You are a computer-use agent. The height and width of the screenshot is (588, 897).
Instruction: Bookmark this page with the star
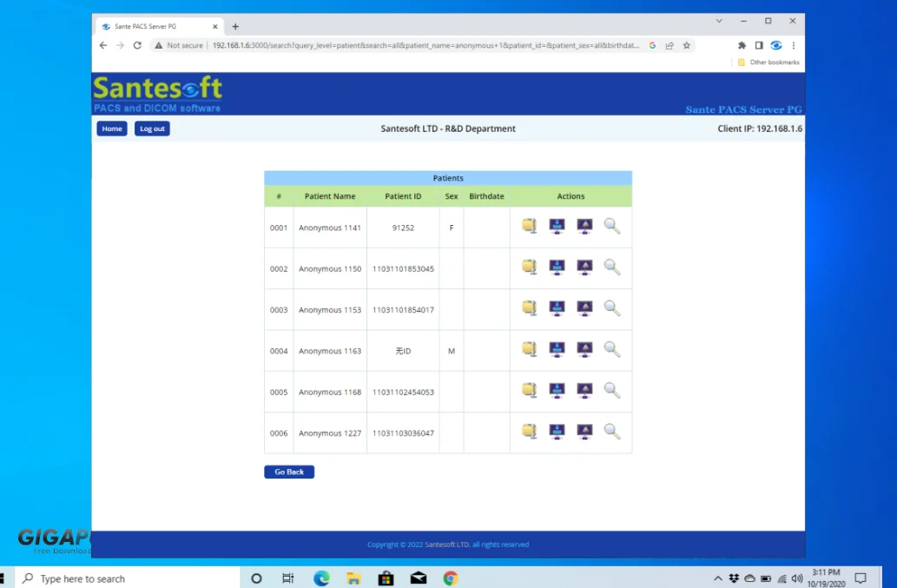click(687, 45)
